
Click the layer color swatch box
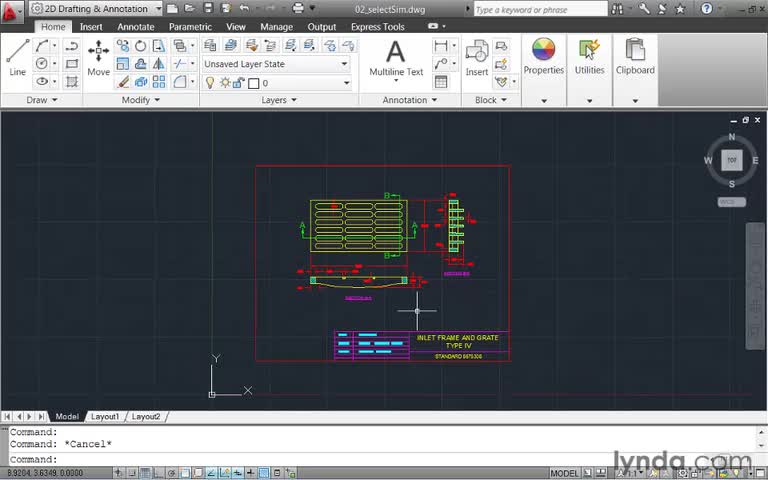pos(254,83)
